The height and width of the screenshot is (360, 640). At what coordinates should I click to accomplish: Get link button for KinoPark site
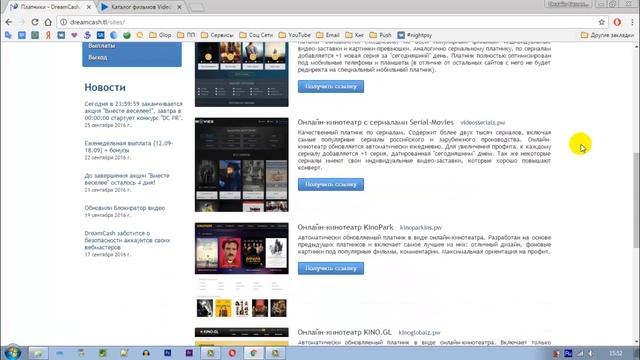pos(331,269)
